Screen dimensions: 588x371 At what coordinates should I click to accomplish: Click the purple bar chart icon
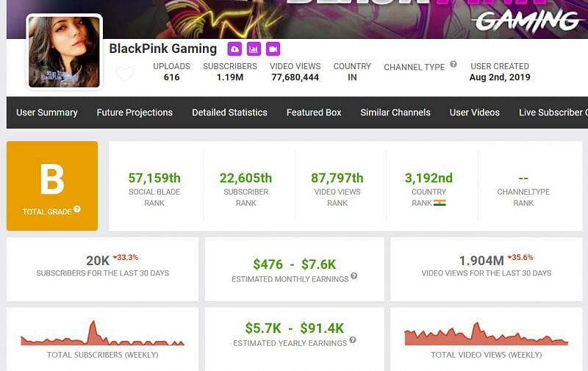point(254,49)
